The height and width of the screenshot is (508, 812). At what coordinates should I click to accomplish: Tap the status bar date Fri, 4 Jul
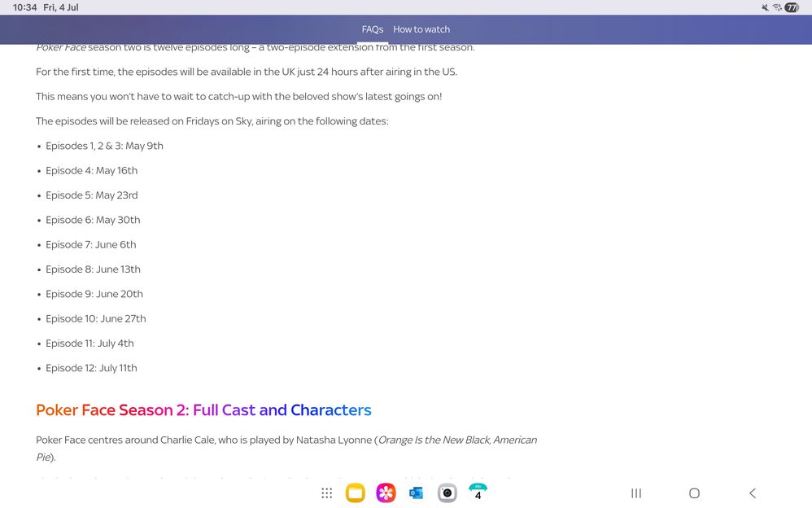click(60, 7)
